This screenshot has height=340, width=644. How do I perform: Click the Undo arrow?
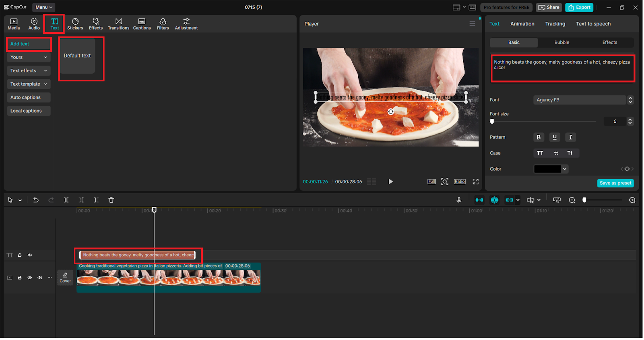coord(36,200)
